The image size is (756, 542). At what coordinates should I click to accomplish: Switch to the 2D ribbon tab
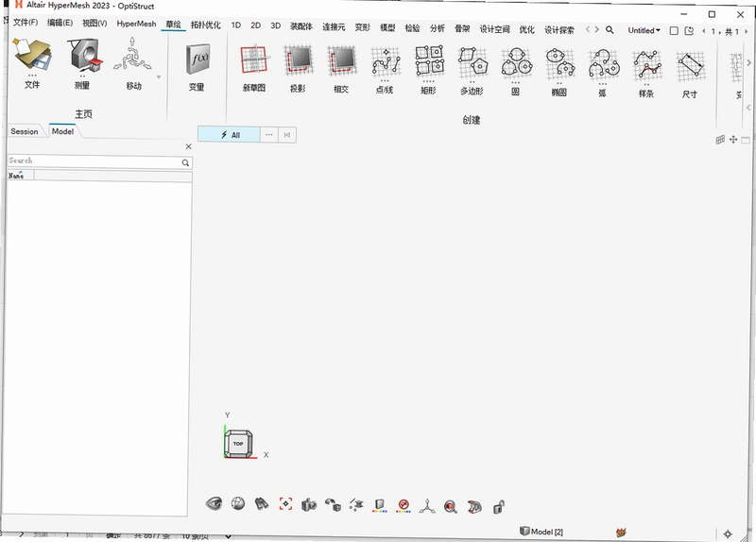[x=255, y=25]
